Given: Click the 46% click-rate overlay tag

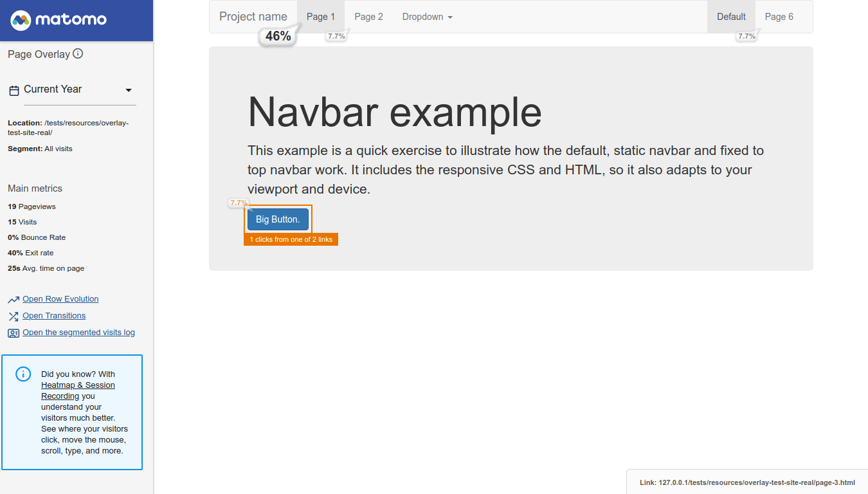Looking at the screenshot, I should click(278, 36).
